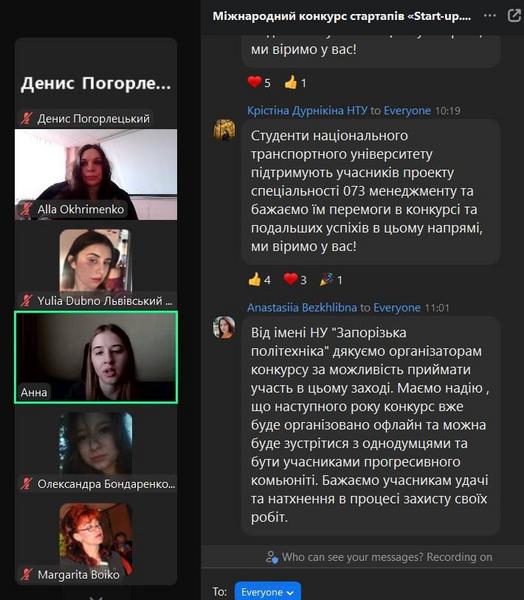The height and width of the screenshot is (600, 524).
Task: Click sender name Крістіна Дурнікіна НТУ
Action: click(x=307, y=111)
